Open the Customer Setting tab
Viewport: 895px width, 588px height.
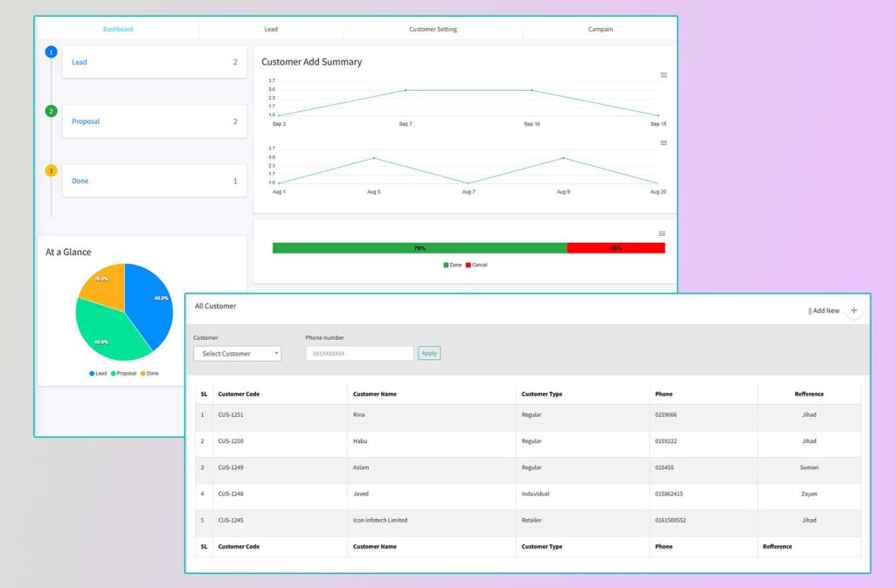[x=433, y=30]
